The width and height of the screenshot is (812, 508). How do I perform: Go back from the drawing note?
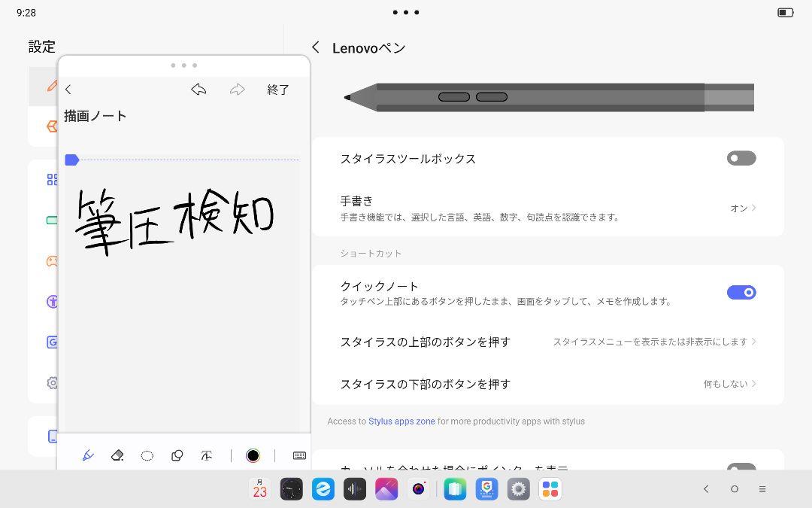(68, 89)
